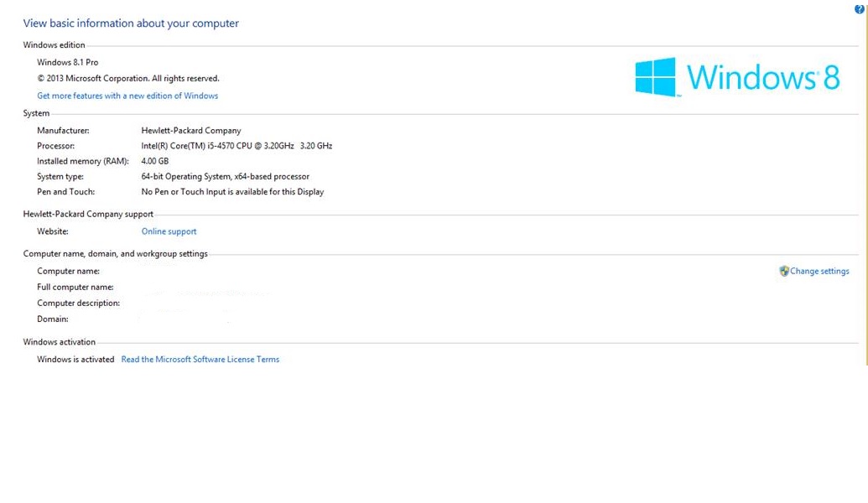The image size is (868, 503).
Task: Click Hewlett-Packard Company support section header
Action: point(88,214)
